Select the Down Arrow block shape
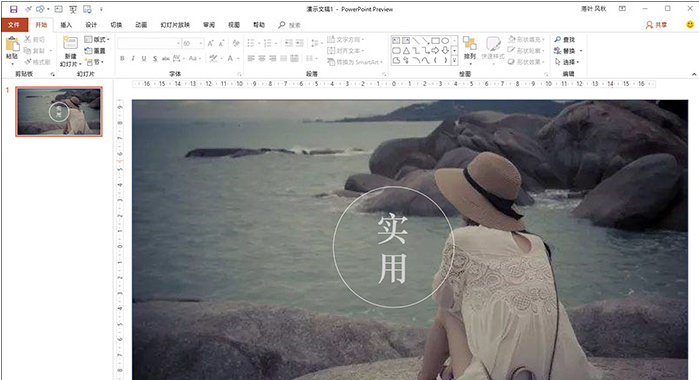Viewport: 699px width, 380px height. point(445,50)
